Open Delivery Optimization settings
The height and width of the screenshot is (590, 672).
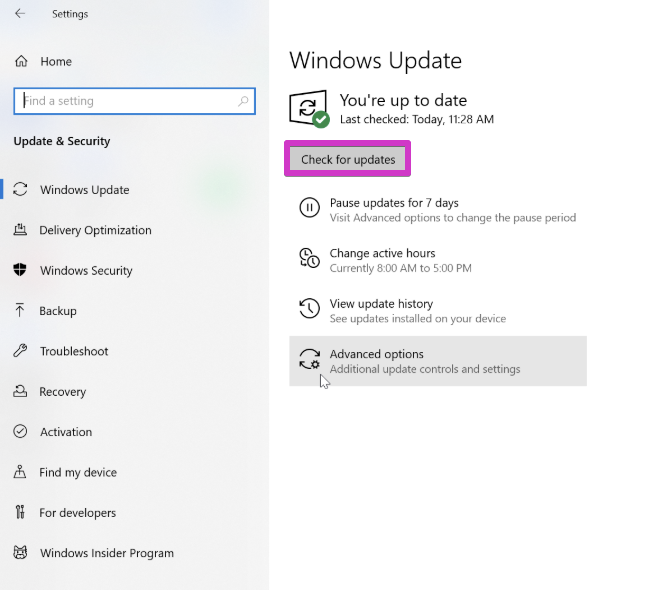coord(95,230)
